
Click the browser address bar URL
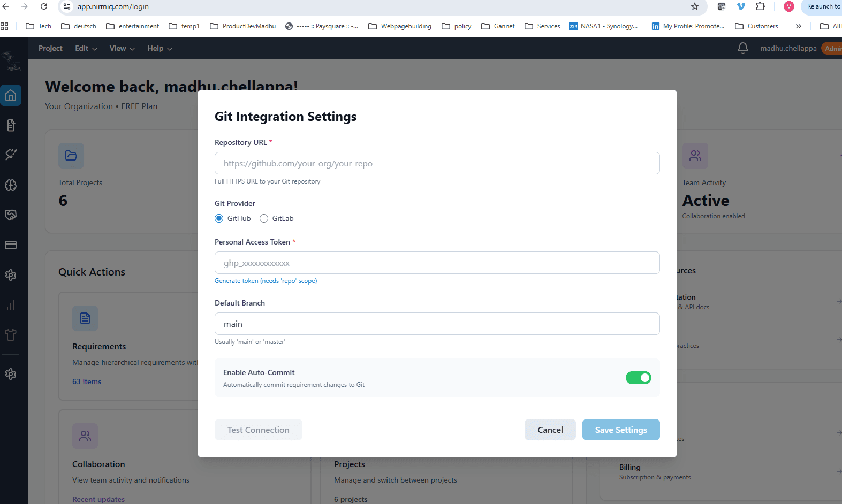[x=113, y=6]
